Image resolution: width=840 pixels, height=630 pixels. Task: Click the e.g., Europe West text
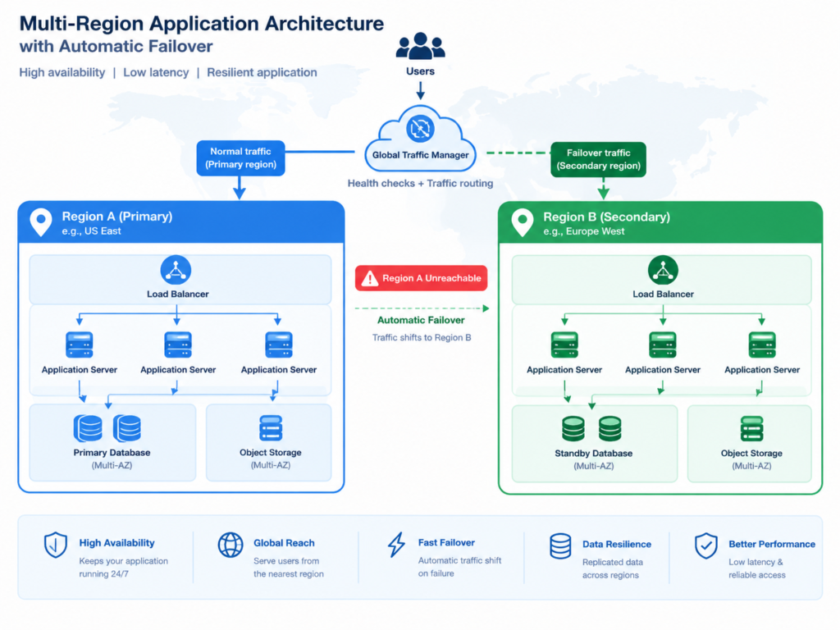tap(584, 231)
